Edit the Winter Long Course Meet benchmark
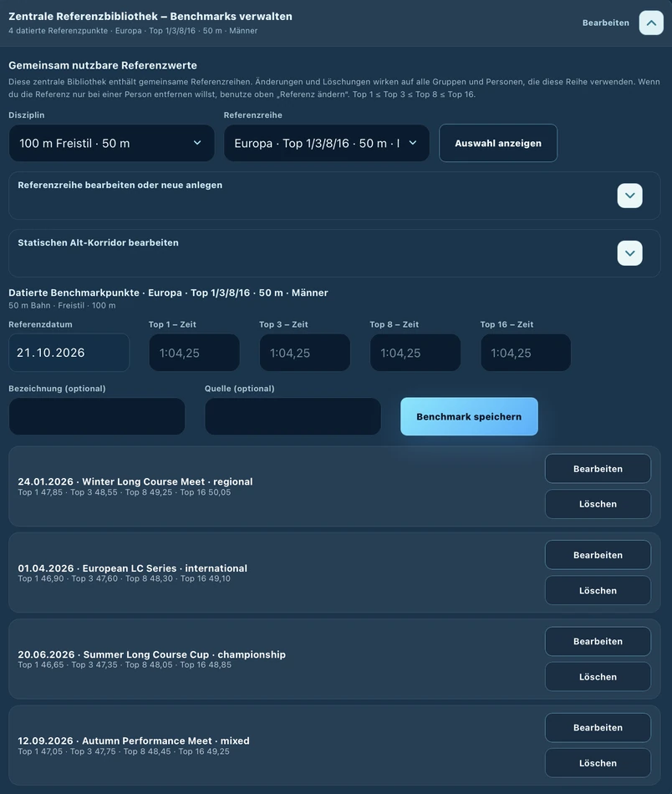 [x=598, y=469]
